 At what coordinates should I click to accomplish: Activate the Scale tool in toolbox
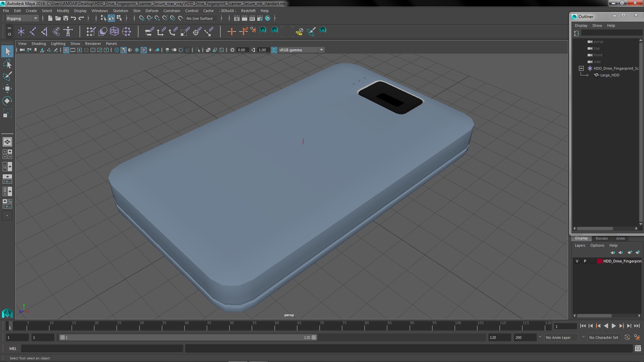click(7, 114)
